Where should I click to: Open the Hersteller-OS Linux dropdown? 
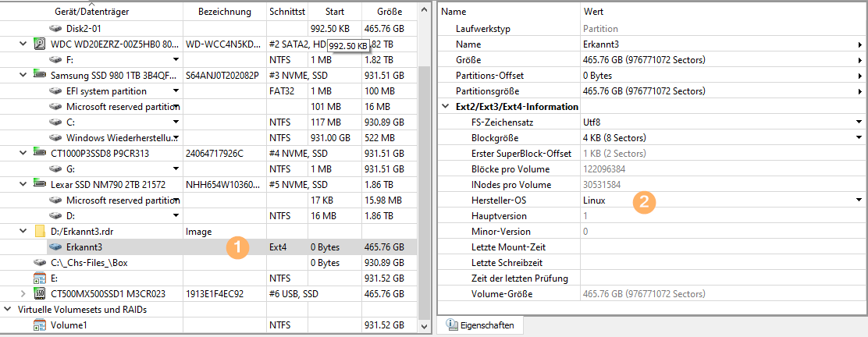click(x=859, y=200)
